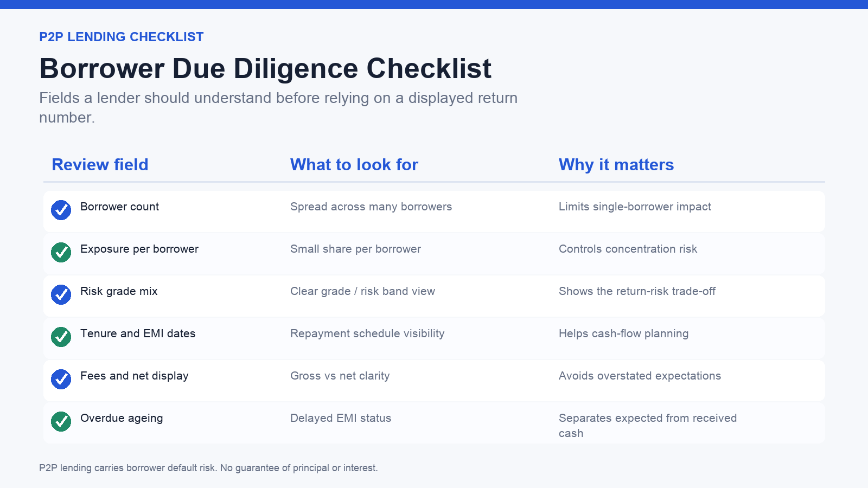Click the green checkmark by Tenure and EMI dates
The height and width of the screenshot is (488, 868).
click(x=61, y=337)
